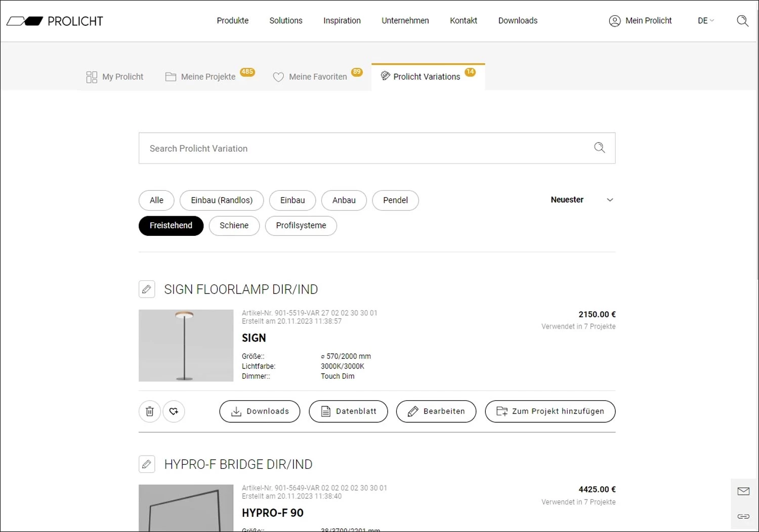Click the Mein Prolicht user account icon
This screenshot has height=532, width=759.
(x=615, y=21)
